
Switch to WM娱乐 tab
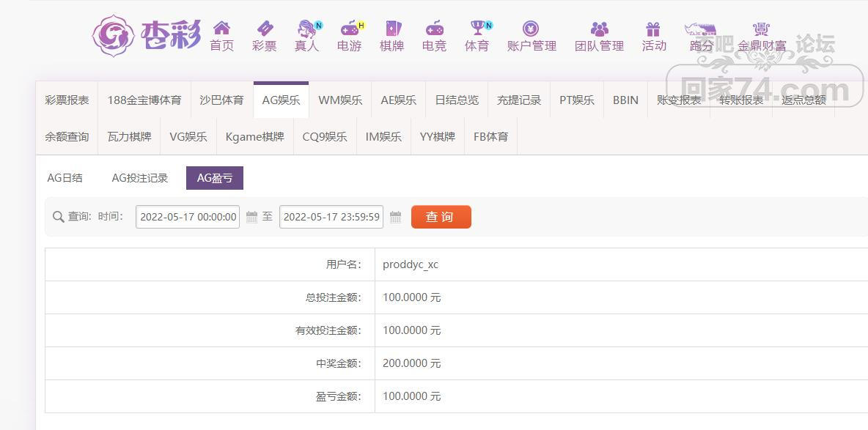[x=340, y=100]
